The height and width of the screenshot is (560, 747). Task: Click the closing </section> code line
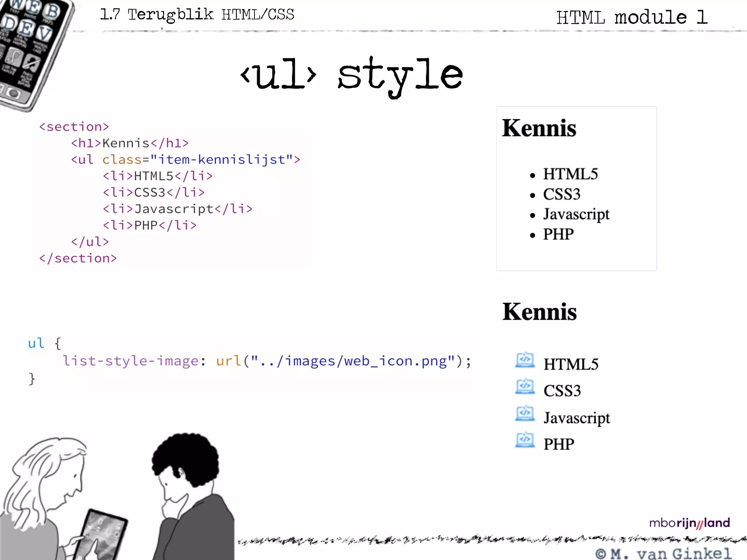(x=78, y=258)
